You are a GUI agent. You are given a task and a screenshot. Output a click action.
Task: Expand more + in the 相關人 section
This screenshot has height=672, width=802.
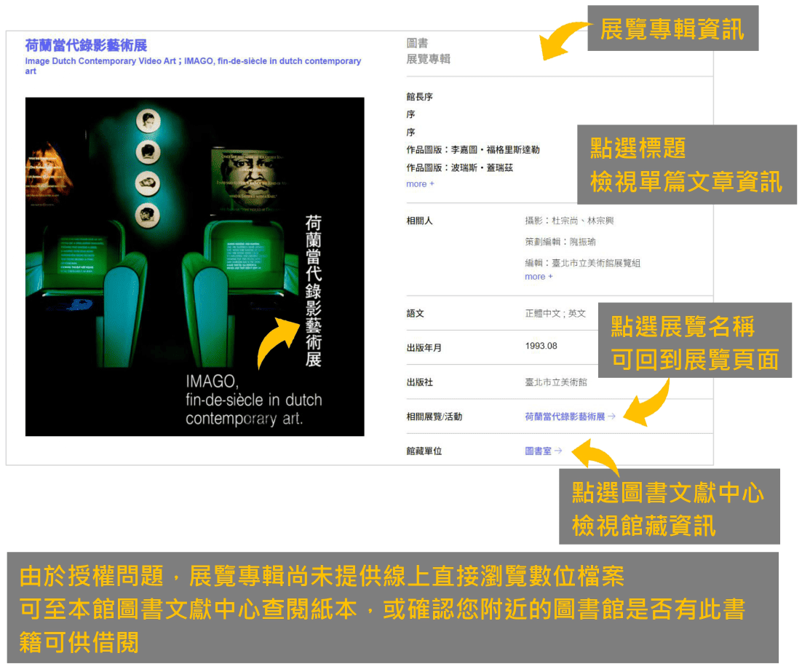pos(540,277)
